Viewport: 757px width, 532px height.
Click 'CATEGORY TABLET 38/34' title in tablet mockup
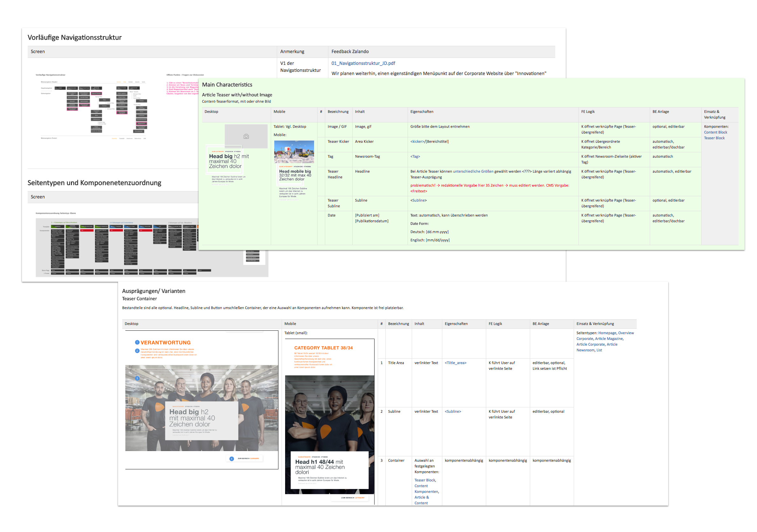pyautogui.click(x=323, y=348)
